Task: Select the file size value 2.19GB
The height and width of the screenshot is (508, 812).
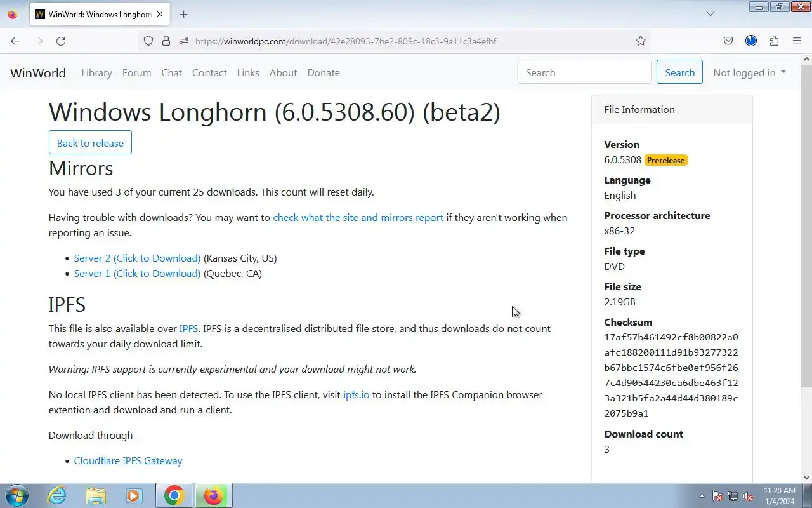Action: (x=619, y=302)
